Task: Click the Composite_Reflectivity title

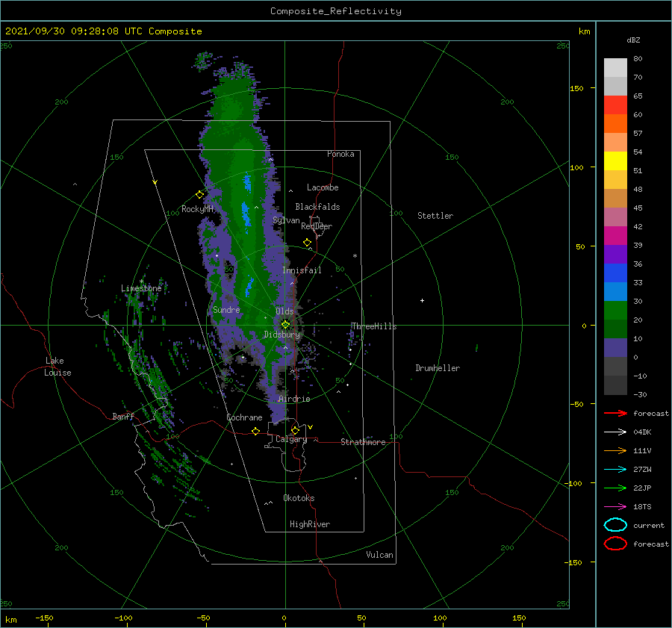Action: click(336, 11)
